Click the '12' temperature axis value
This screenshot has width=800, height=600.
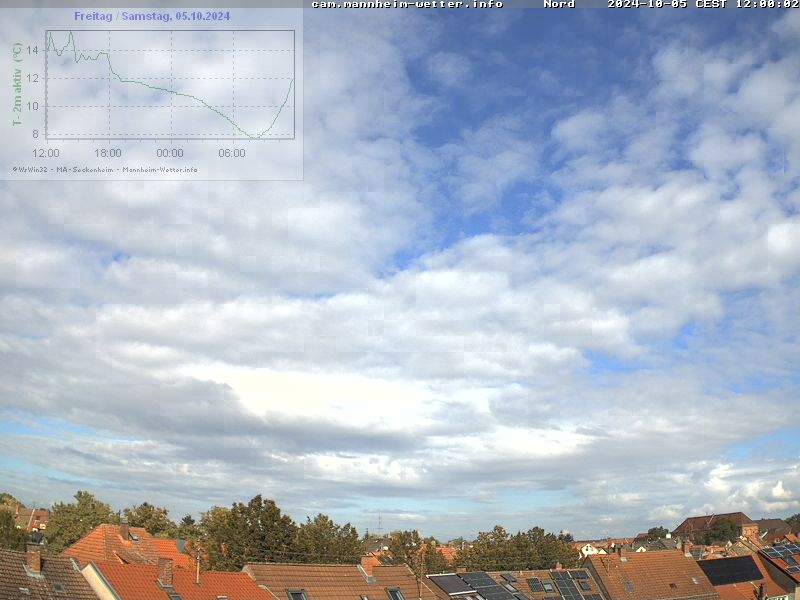(x=32, y=78)
